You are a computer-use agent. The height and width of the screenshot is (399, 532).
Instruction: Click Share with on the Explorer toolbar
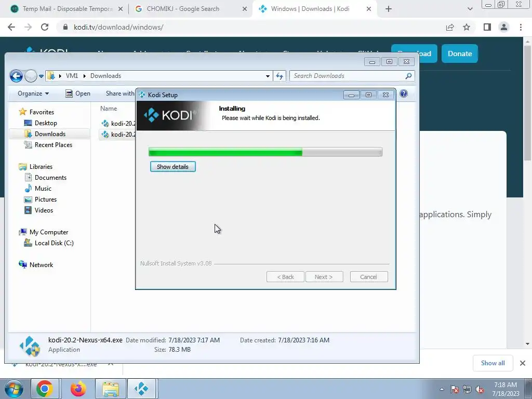coord(120,94)
